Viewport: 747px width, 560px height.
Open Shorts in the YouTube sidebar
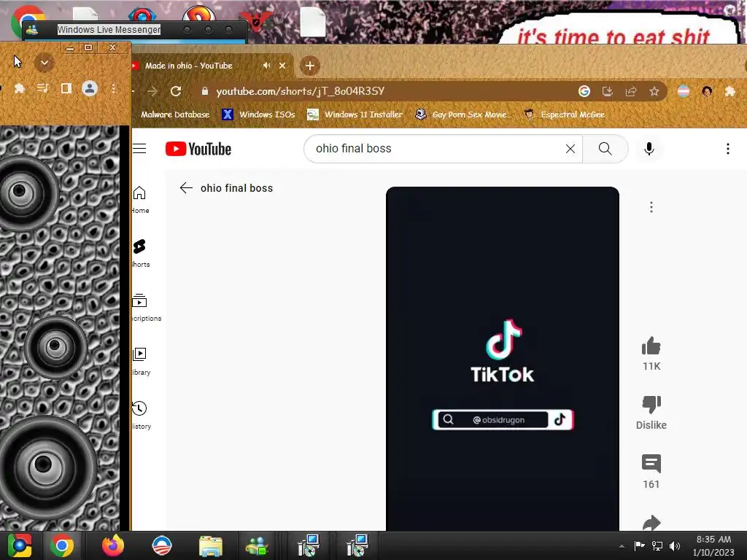[140, 253]
